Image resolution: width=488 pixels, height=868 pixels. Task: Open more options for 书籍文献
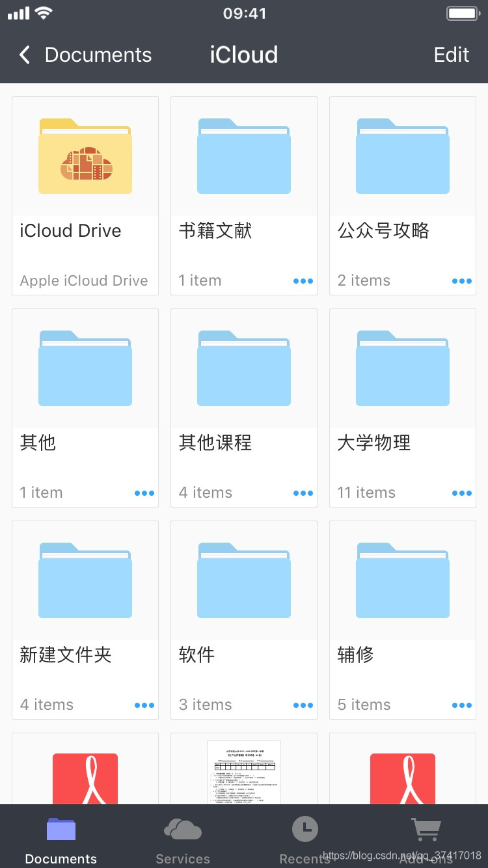point(303,281)
